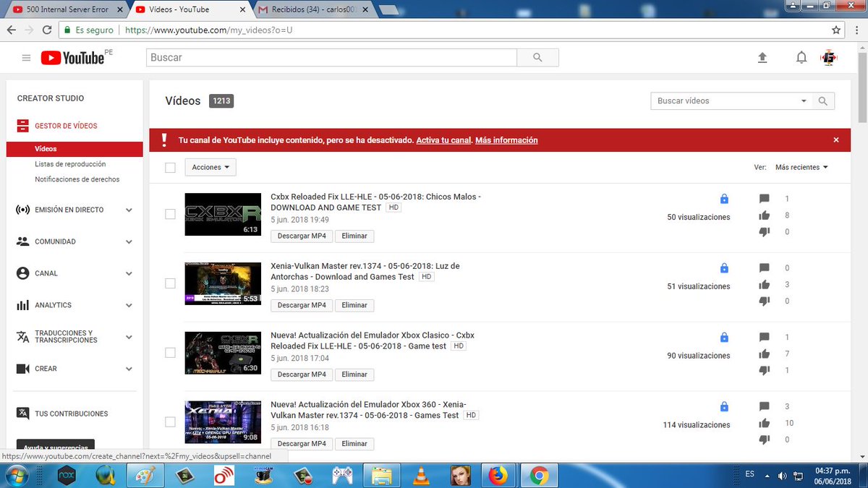The height and width of the screenshot is (488, 868).
Task: Open Gestor de vídeos menu item
Action: [x=66, y=126]
